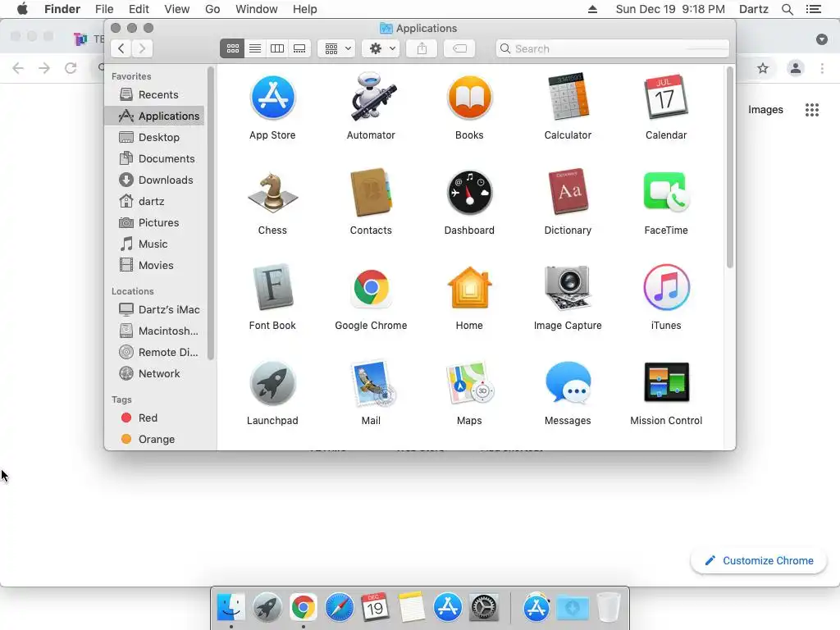Select Dartz's iMac under Locations
Image resolution: width=840 pixels, height=630 pixels.
(154, 309)
